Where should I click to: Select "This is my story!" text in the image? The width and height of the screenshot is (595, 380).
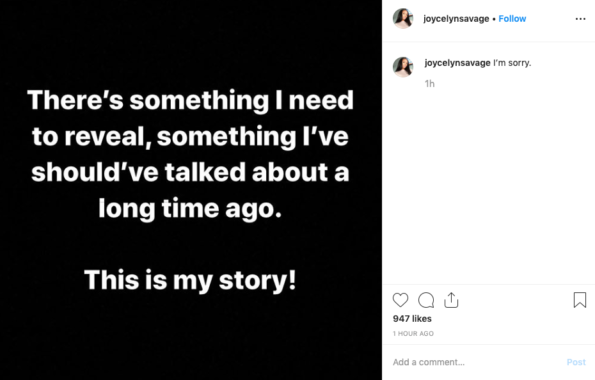click(190, 280)
